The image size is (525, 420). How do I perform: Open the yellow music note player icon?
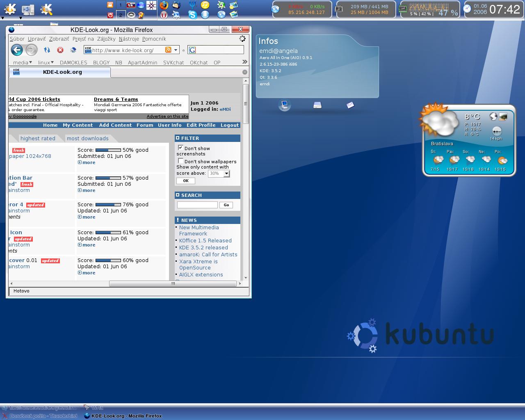coord(205,5)
